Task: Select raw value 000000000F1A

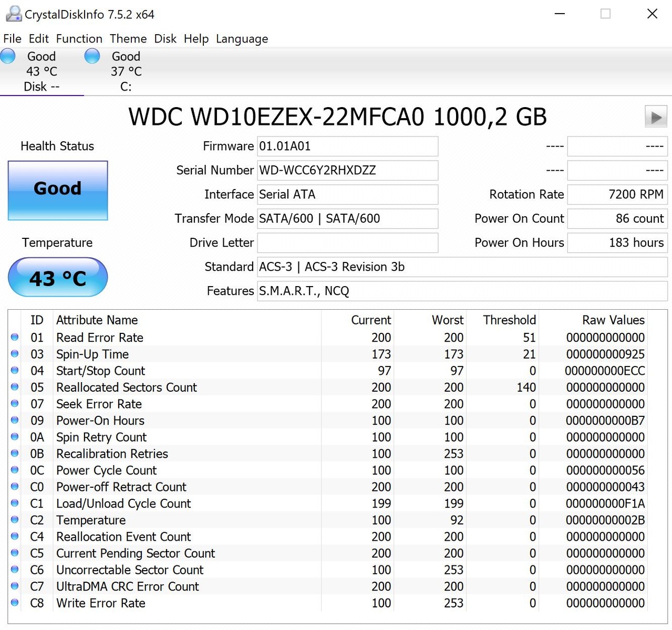Action: (x=605, y=503)
